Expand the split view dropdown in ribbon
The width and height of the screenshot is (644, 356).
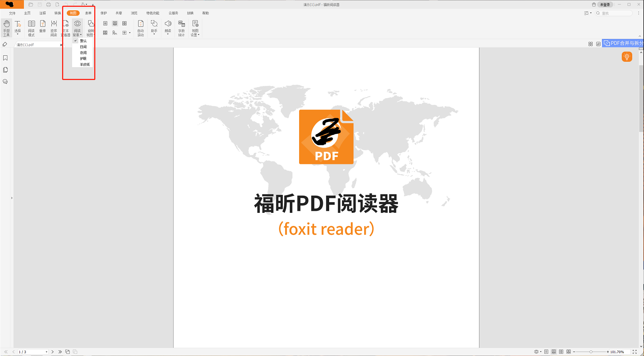click(130, 32)
